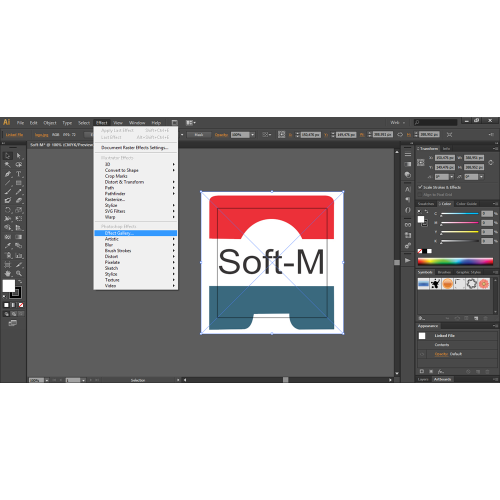Open the Arrange Documents dropdown

click(191, 123)
